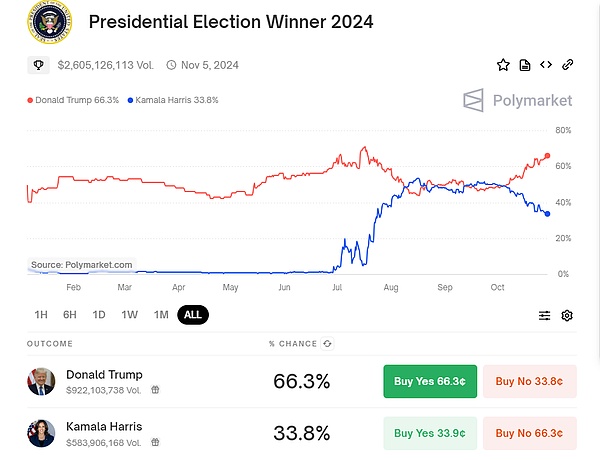This screenshot has height=460, width=600.
Task: Click the Kamala Harris avatar thumbnail
Action: click(x=42, y=433)
